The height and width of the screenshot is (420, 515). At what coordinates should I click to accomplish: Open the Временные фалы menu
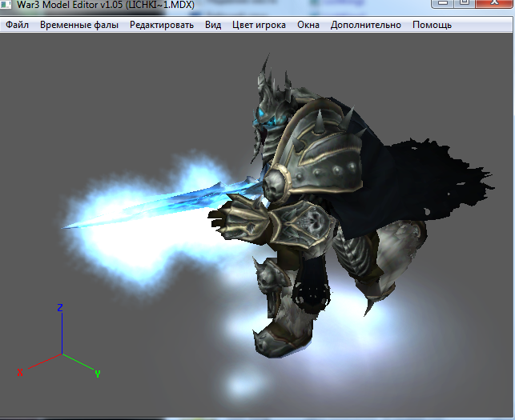[x=79, y=25]
